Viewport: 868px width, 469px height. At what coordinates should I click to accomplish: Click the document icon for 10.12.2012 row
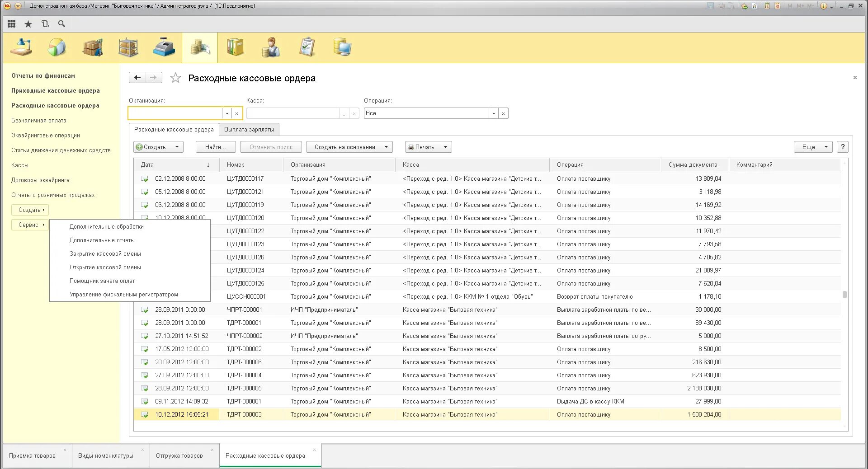point(145,415)
